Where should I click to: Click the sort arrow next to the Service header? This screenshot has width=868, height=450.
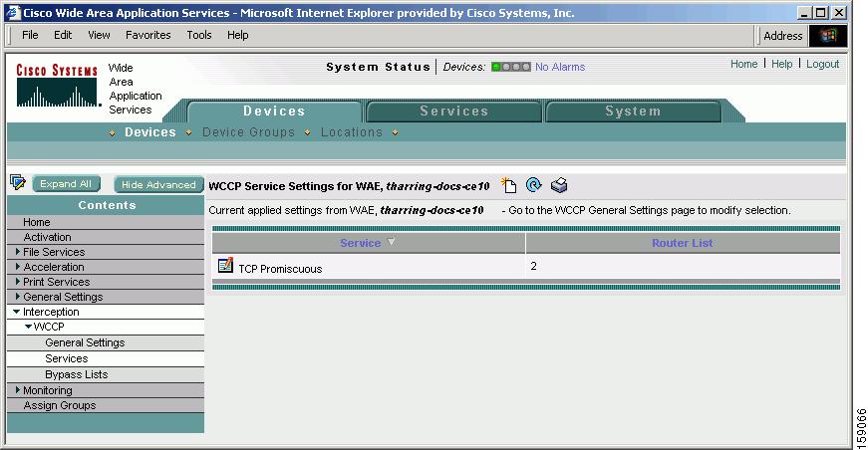391,242
